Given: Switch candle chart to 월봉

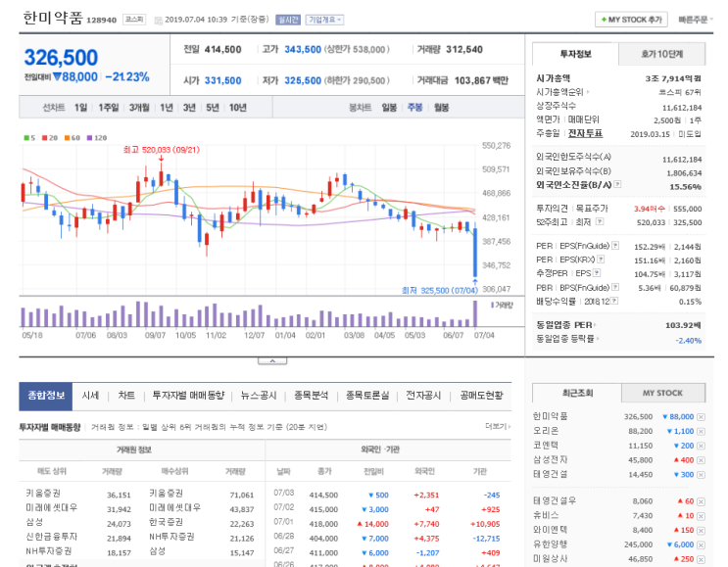Looking at the screenshot, I should 442,108.
